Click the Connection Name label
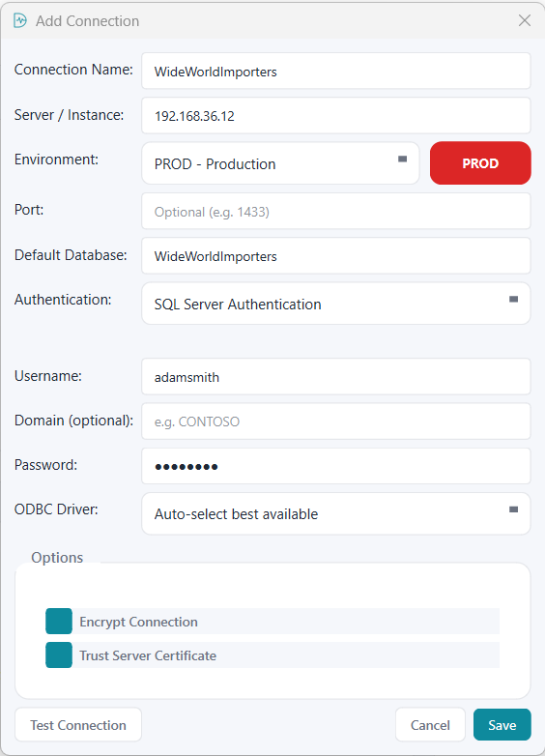The image size is (545, 756). pos(73,70)
